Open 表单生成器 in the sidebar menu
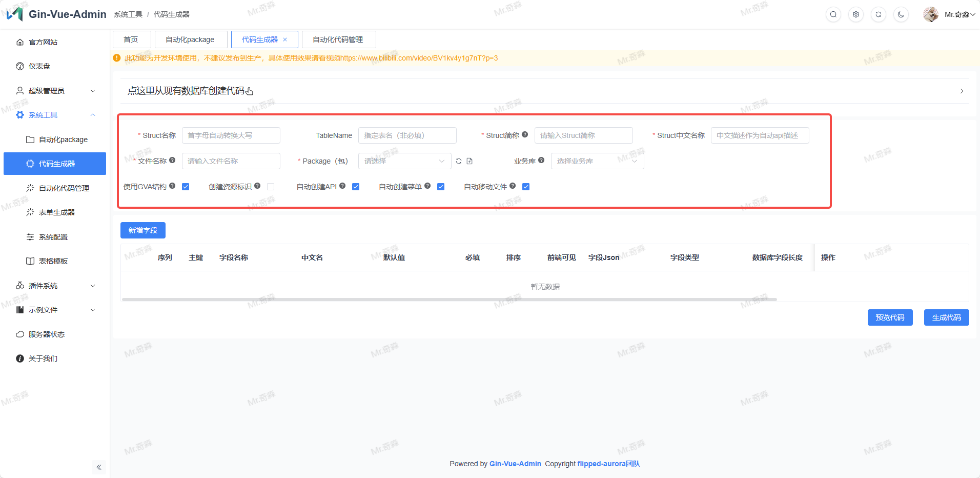Screen dimensions: 980x478 57,212
